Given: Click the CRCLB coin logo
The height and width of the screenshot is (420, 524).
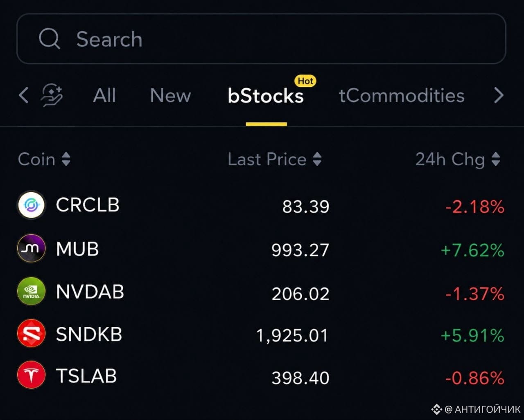Looking at the screenshot, I should (x=31, y=205).
